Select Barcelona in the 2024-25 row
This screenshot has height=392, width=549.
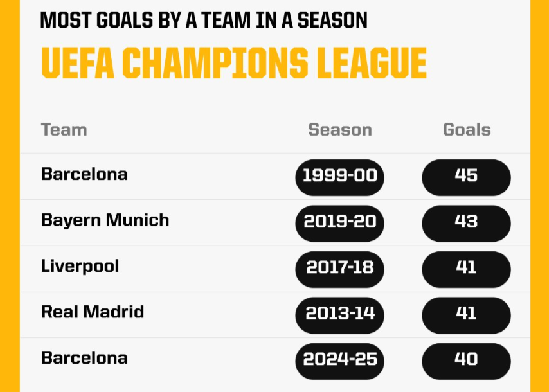(x=84, y=358)
